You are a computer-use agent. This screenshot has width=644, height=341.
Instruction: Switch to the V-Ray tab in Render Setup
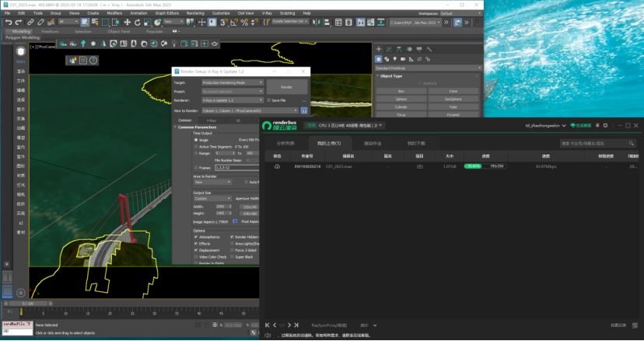(211, 120)
